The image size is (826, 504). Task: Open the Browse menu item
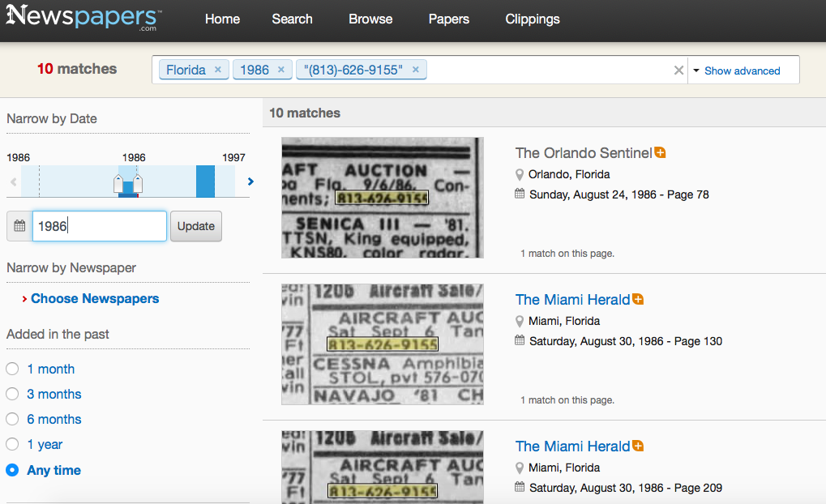(370, 19)
